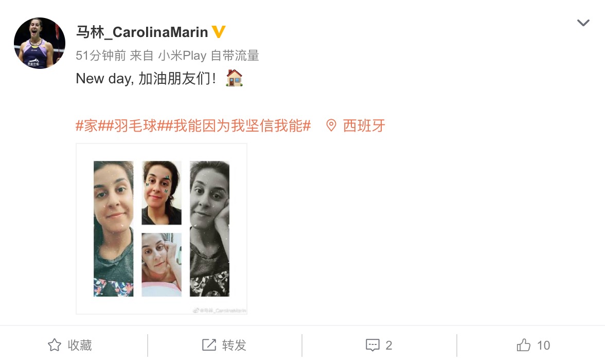The width and height of the screenshot is (605, 364).
Task: Visit the 马林_CarolinaMarin username link
Action: coord(141,32)
